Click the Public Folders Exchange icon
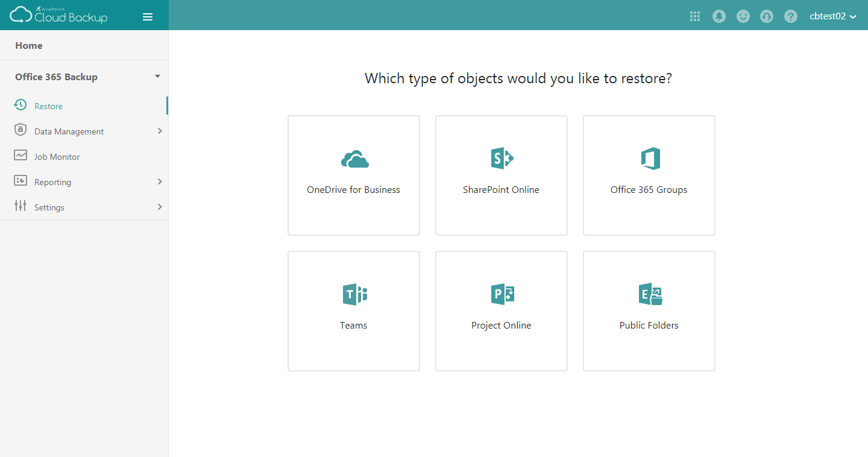This screenshot has width=868, height=457. click(650, 294)
